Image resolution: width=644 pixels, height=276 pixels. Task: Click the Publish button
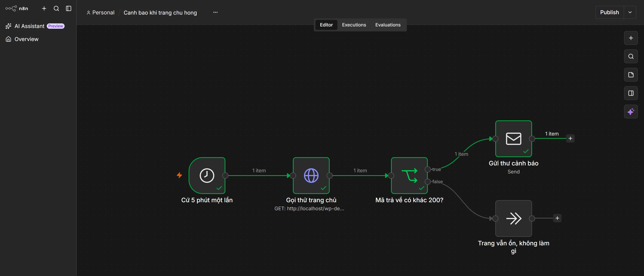[609, 12]
